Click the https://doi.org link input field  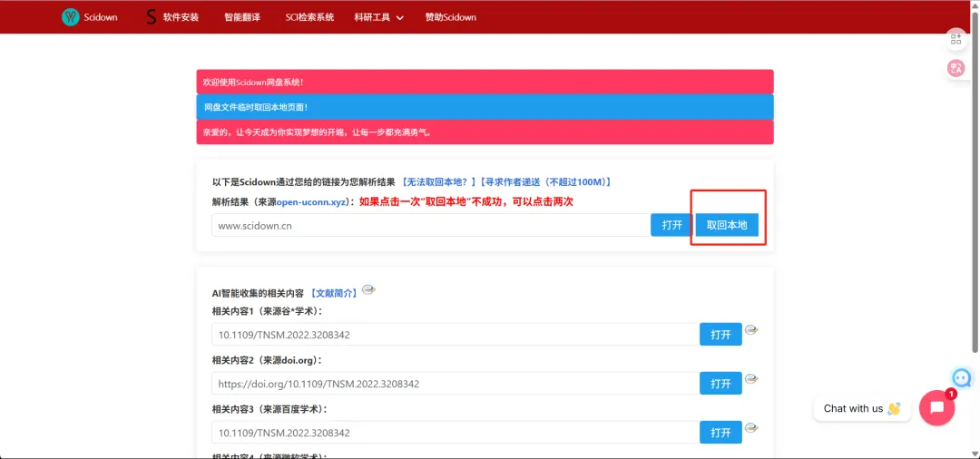(x=455, y=384)
